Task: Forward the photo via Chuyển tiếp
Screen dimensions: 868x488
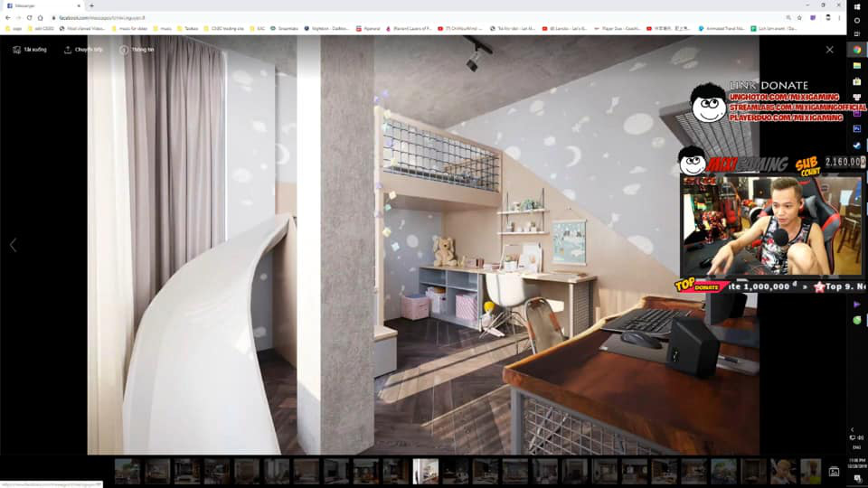Action: point(83,50)
